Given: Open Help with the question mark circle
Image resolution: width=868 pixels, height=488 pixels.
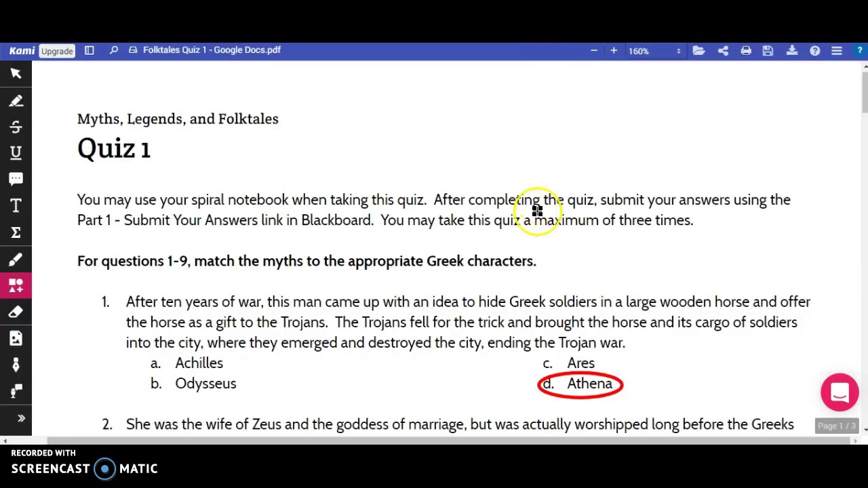Looking at the screenshot, I should click(x=814, y=51).
